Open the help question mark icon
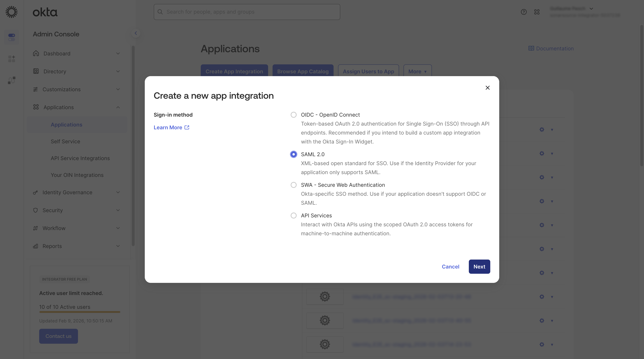 pyautogui.click(x=524, y=12)
